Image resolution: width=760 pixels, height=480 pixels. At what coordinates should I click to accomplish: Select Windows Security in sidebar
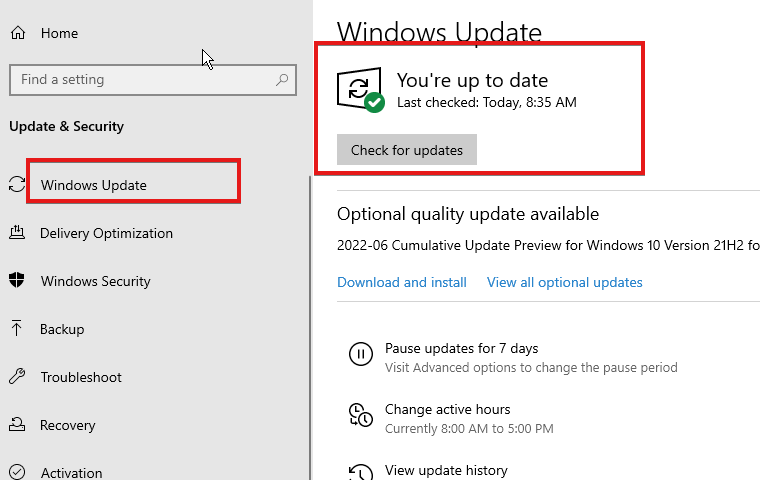[95, 281]
